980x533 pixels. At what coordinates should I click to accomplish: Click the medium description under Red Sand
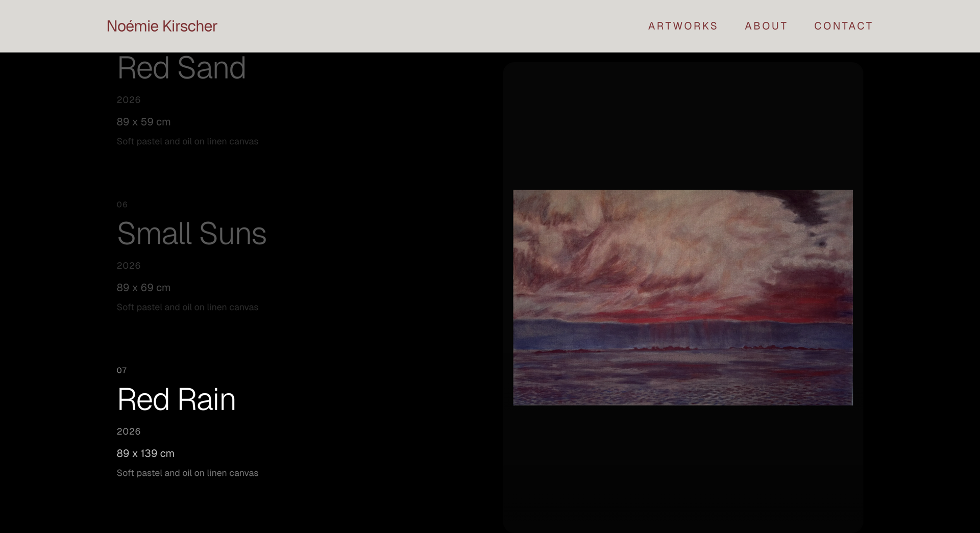click(187, 141)
